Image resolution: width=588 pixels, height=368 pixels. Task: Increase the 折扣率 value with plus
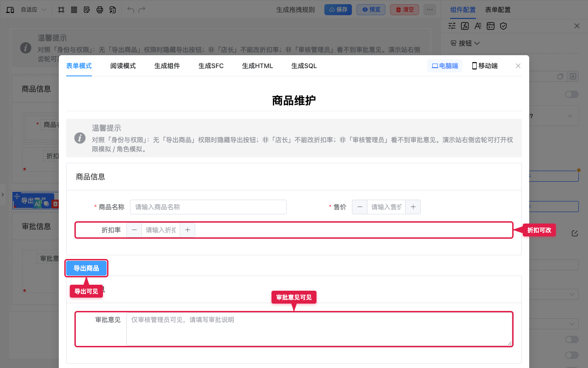click(x=187, y=230)
